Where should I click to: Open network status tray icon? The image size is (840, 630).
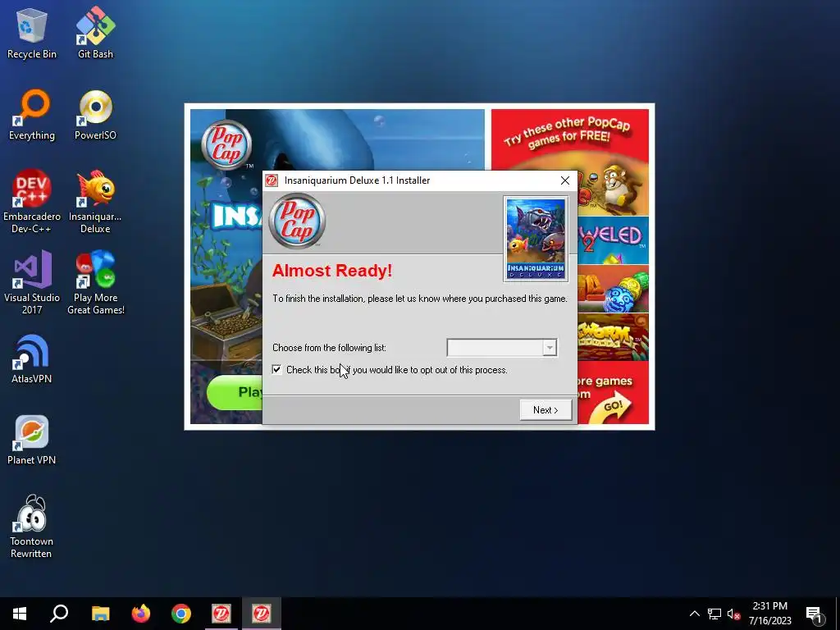(x=714, y=614)
